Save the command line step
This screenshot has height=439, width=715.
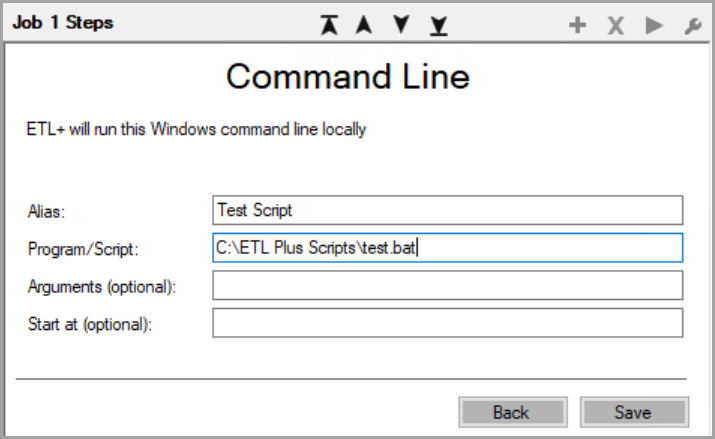pos(633,412)
